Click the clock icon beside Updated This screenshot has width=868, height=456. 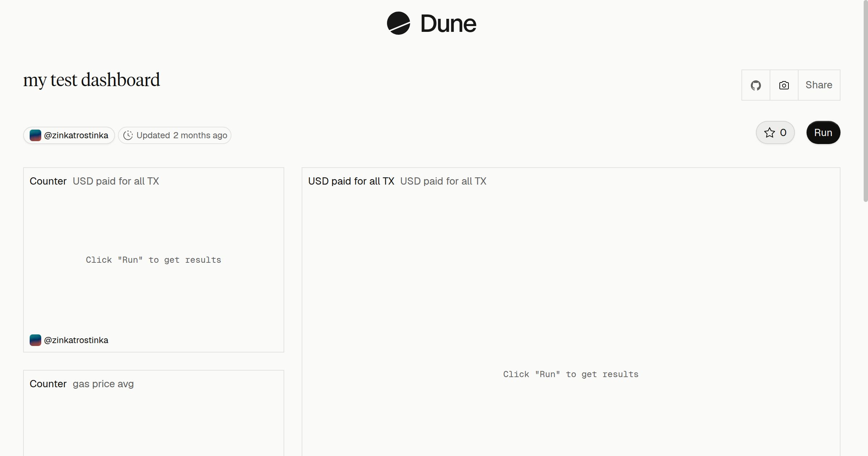point(128,135)
